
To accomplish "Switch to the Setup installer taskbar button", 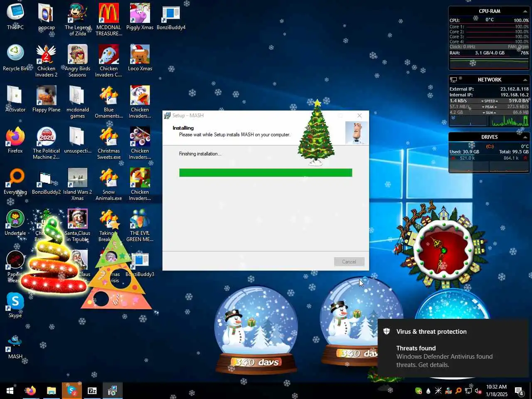I will coord(113,391).
